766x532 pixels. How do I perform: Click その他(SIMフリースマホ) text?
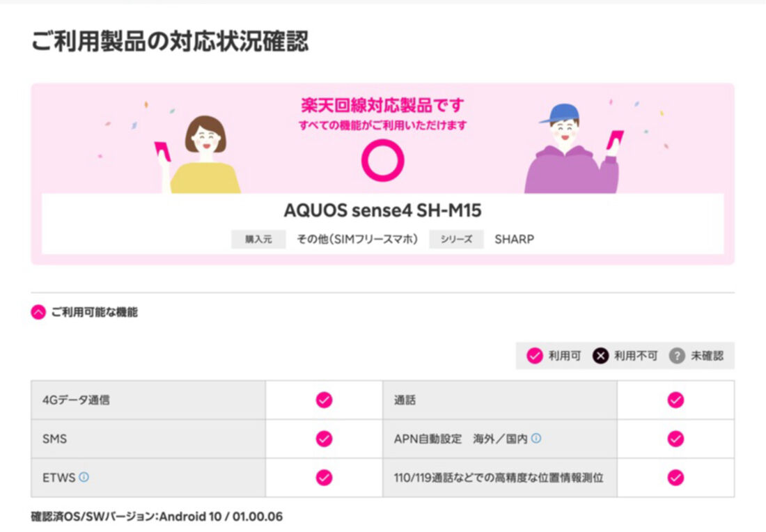click(357, 239)
